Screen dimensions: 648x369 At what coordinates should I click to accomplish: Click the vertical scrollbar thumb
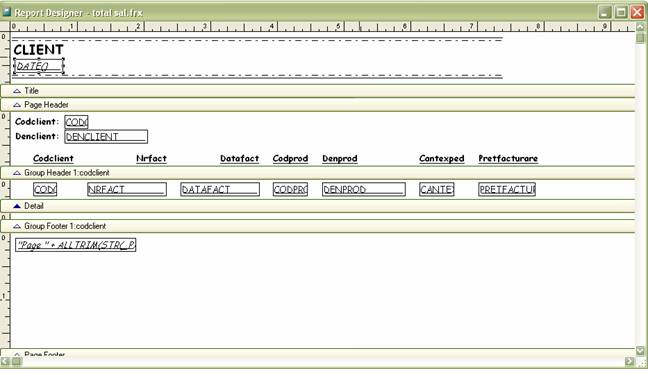pyautogui.click(x=640, y=38)
